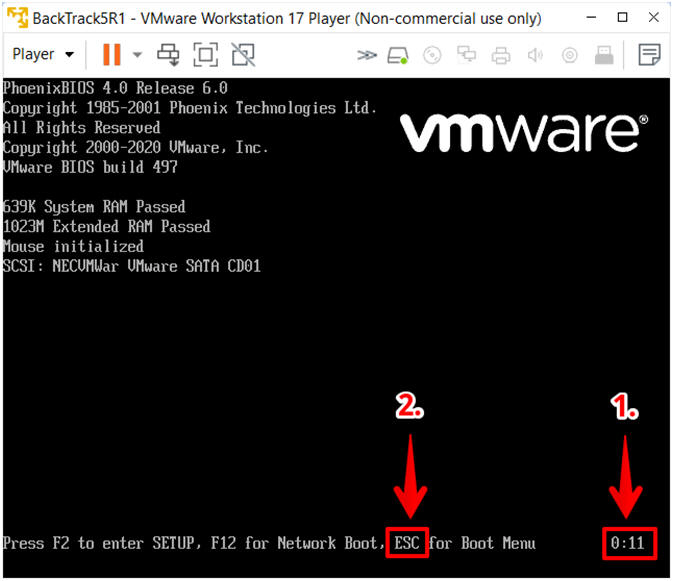This screenshot has width=673, height=581.
Task: Click 'PhoenixBIOS 4.0 Release 6.0' line
Action: (x=115, y=88)
